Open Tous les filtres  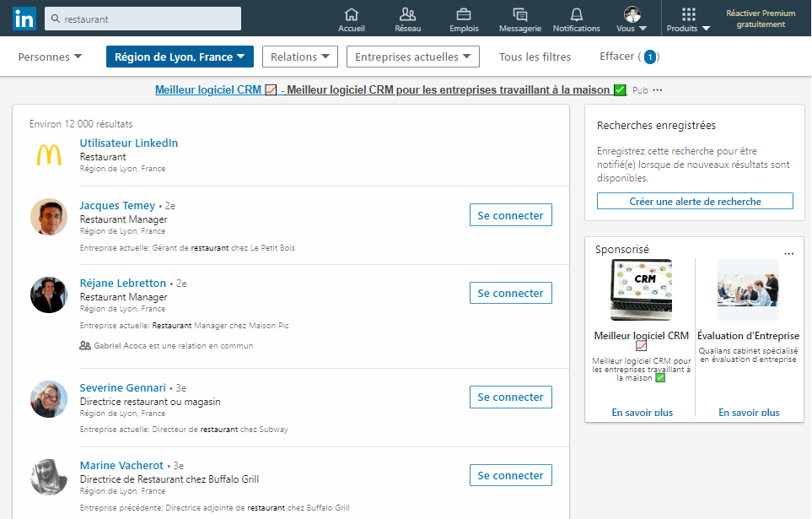[535, 57]
